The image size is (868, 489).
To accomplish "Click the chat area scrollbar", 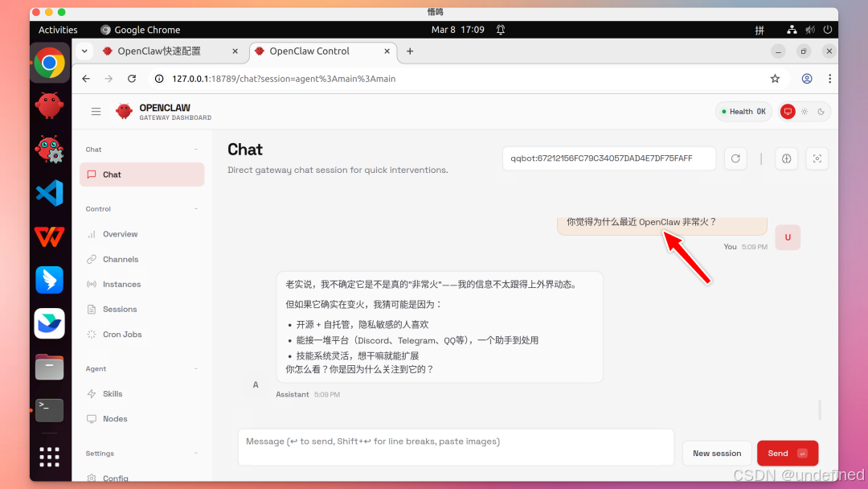I will click(x=820, y=410).
